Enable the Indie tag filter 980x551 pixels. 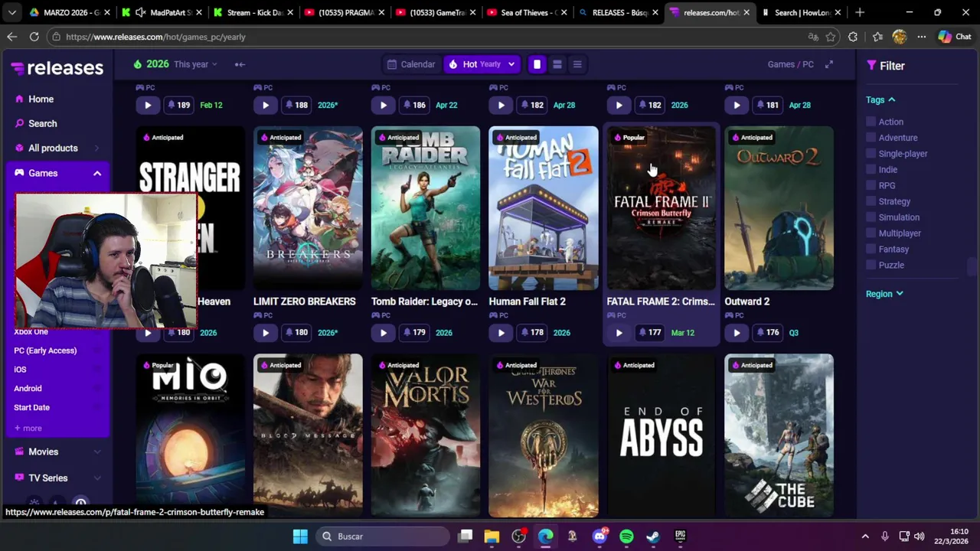coord(871,170)
